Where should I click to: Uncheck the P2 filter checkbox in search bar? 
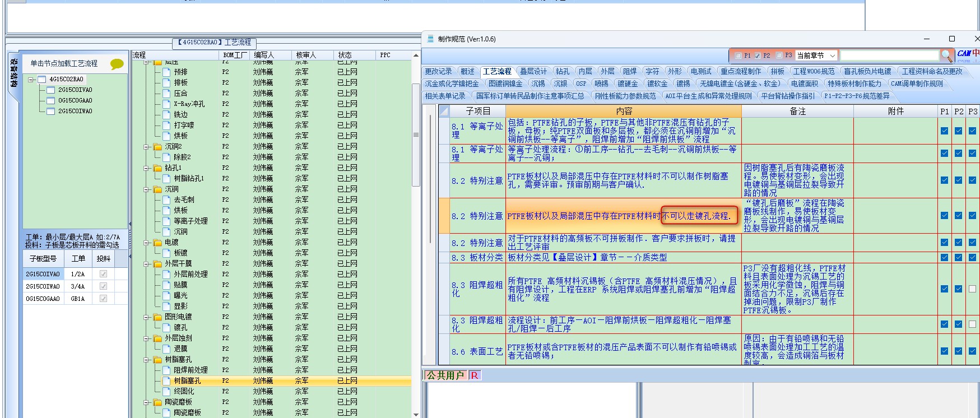758,55
